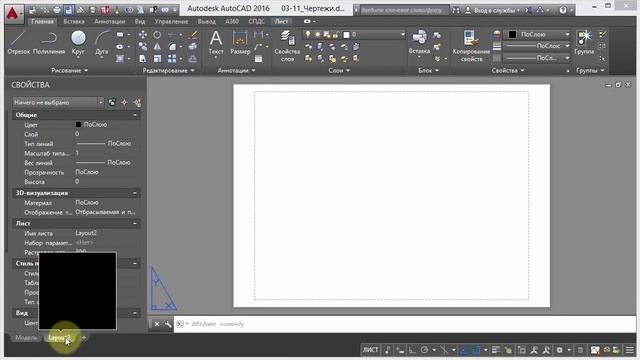The image size is (640, 360).
Task: Select the Stretch tool in Редактирование
Action: click(x=142, y=59)
